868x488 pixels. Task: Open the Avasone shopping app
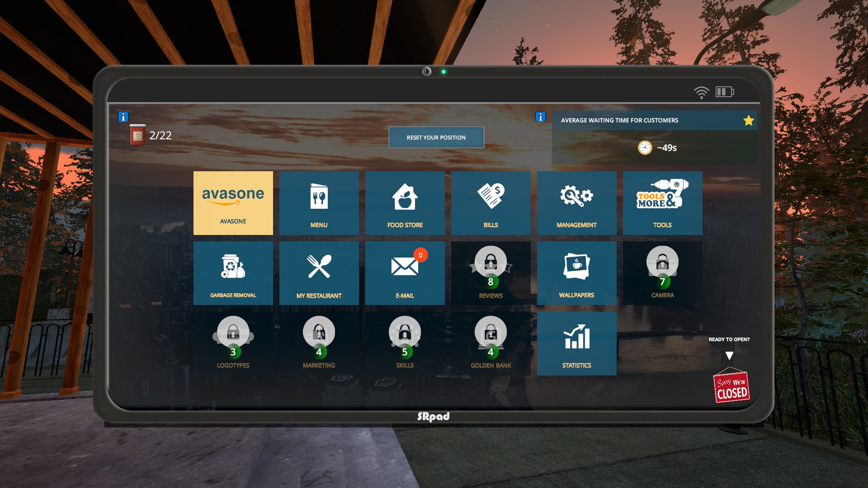[233, 202]
